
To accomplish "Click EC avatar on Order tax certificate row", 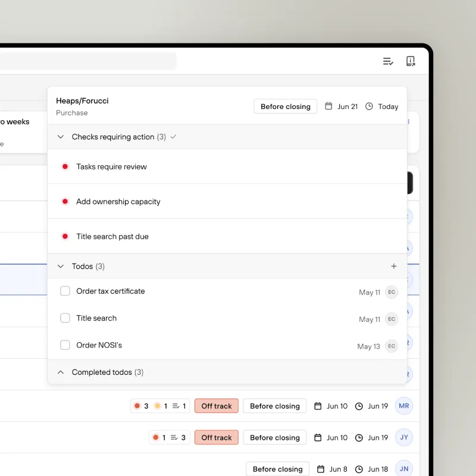I will click(x=392, y=292).
